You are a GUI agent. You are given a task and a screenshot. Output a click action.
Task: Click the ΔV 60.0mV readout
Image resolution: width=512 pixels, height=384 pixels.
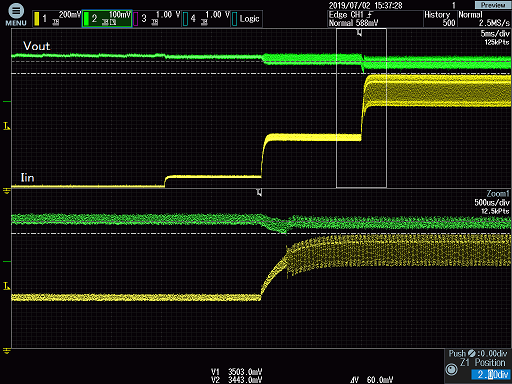(372, 380)
